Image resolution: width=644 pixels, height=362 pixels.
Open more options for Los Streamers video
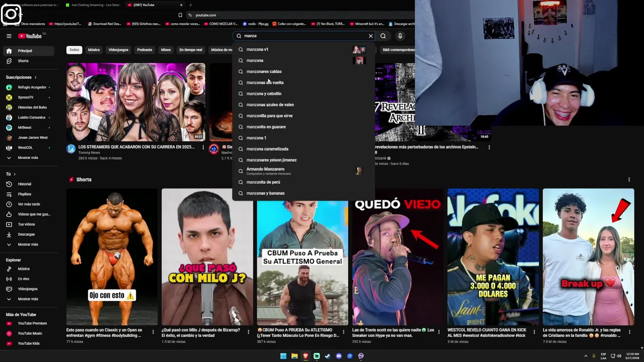tap(203, 147)
